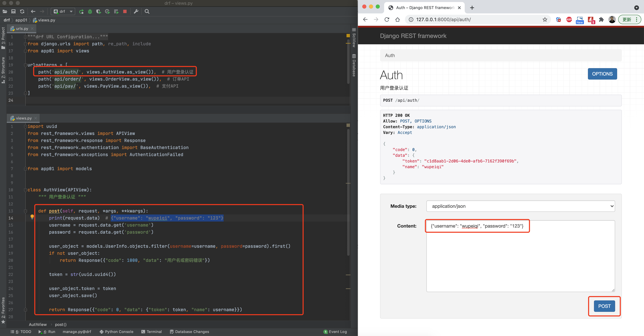The image size is (644, 336).
Task: Click the red Stop process icon
Action: coord(125,12)
